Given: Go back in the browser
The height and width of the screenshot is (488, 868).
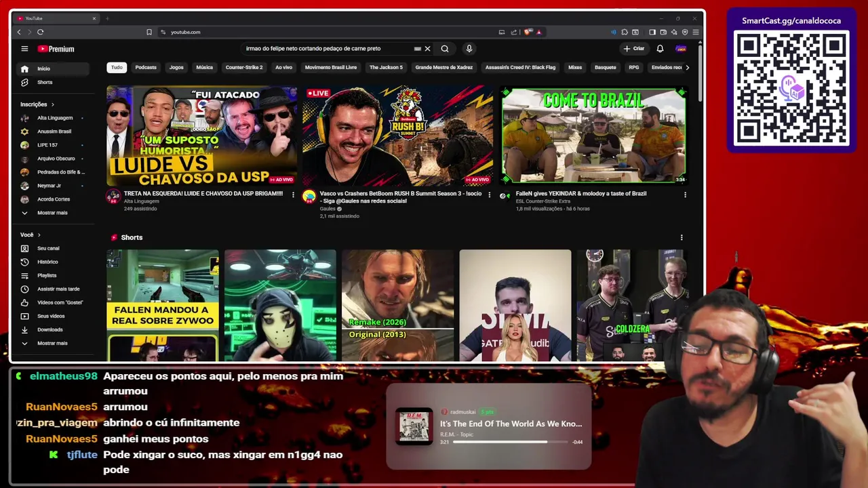Looking at the screenshot, I should (x=19, y=32).
